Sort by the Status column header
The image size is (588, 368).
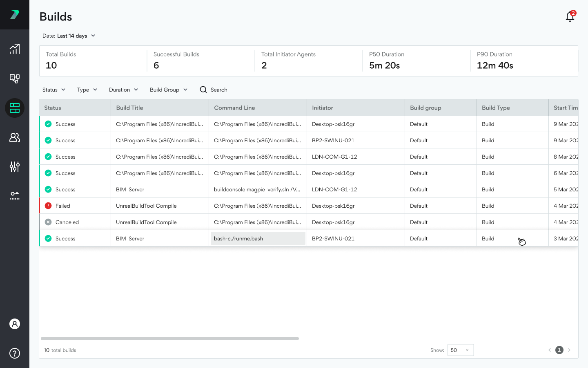click(x=75, y=108)
